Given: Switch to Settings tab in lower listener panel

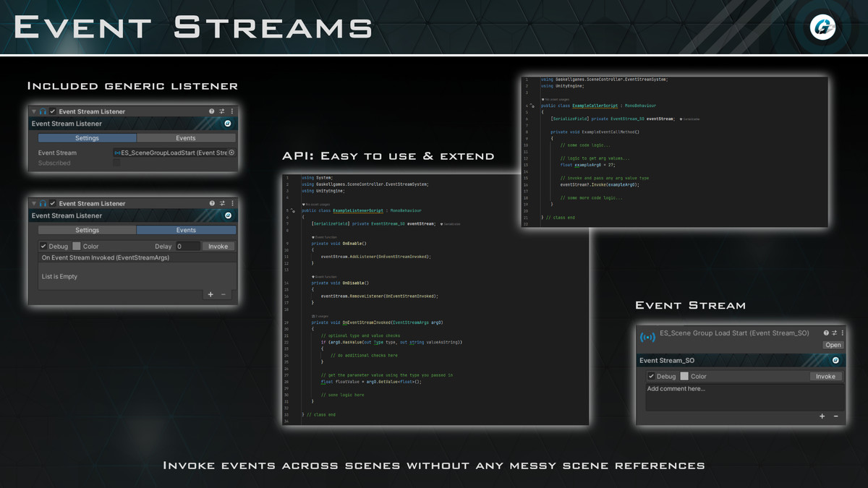Looking at the screenshot, I should click(x=88, y=230).
